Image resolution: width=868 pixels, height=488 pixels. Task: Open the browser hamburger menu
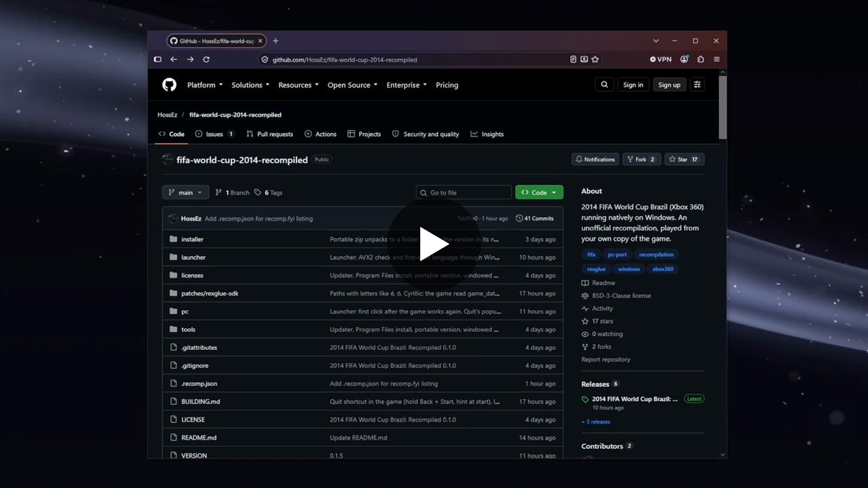point(716,59)
